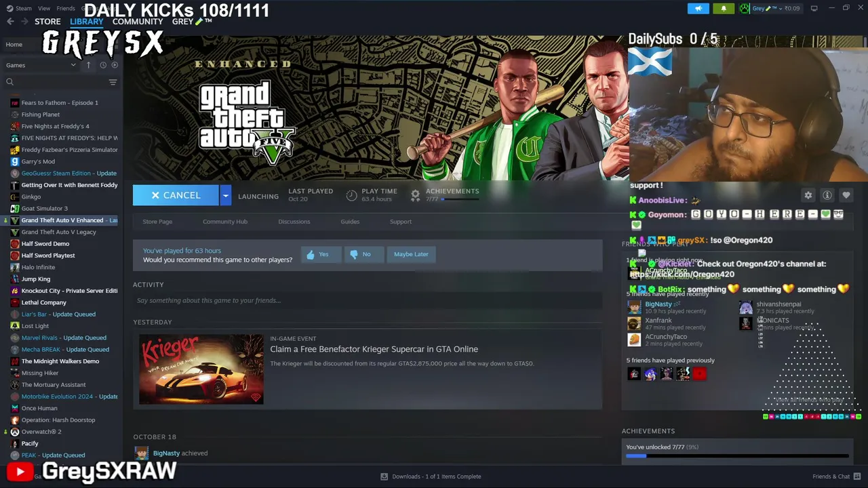
Task: Toggle the ready-to-play filter icon
Action: [115, 65]
